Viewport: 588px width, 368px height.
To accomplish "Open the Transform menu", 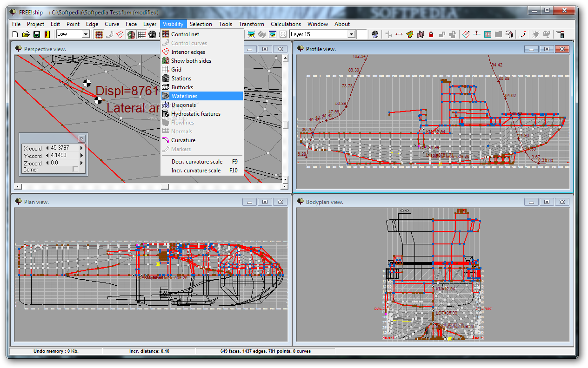I will [251, 24].
